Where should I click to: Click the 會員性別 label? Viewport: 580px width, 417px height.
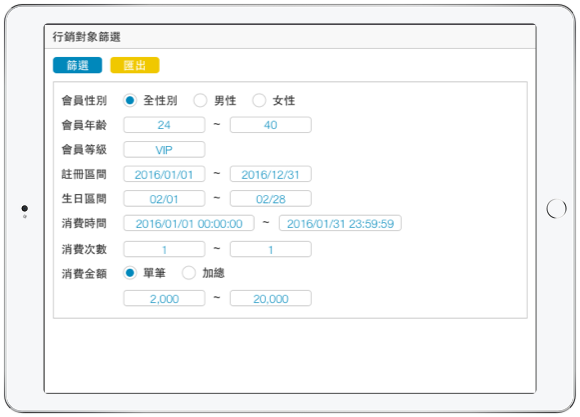pos(84,100)
